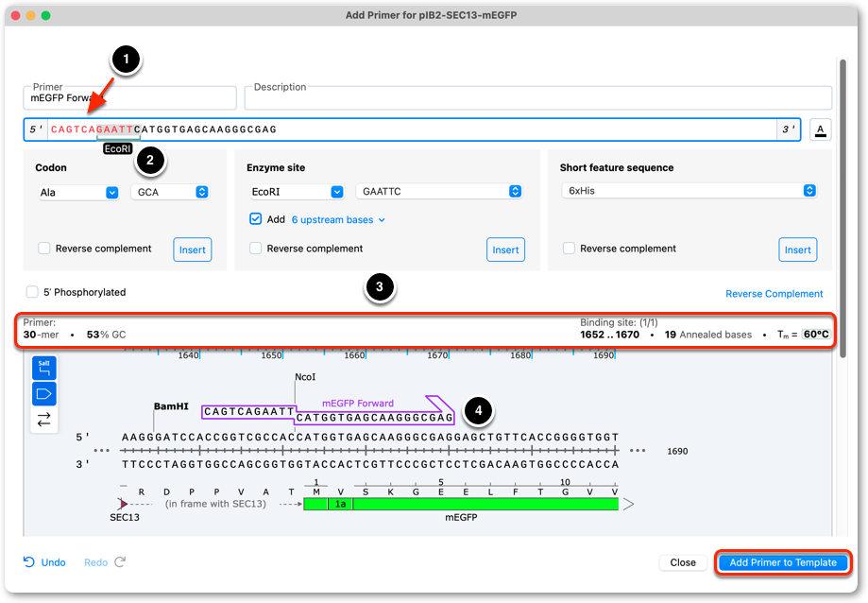
Task: Click the features arrow display icon
Action: click(44, 394)
